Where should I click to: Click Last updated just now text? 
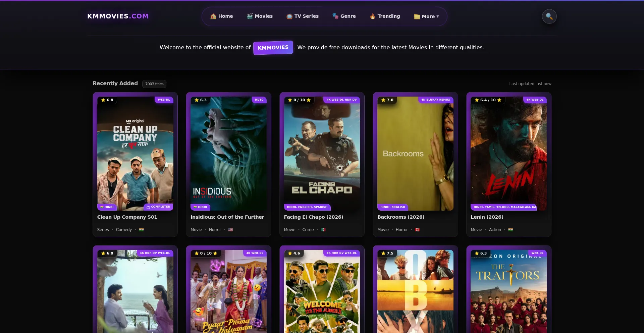530,84
